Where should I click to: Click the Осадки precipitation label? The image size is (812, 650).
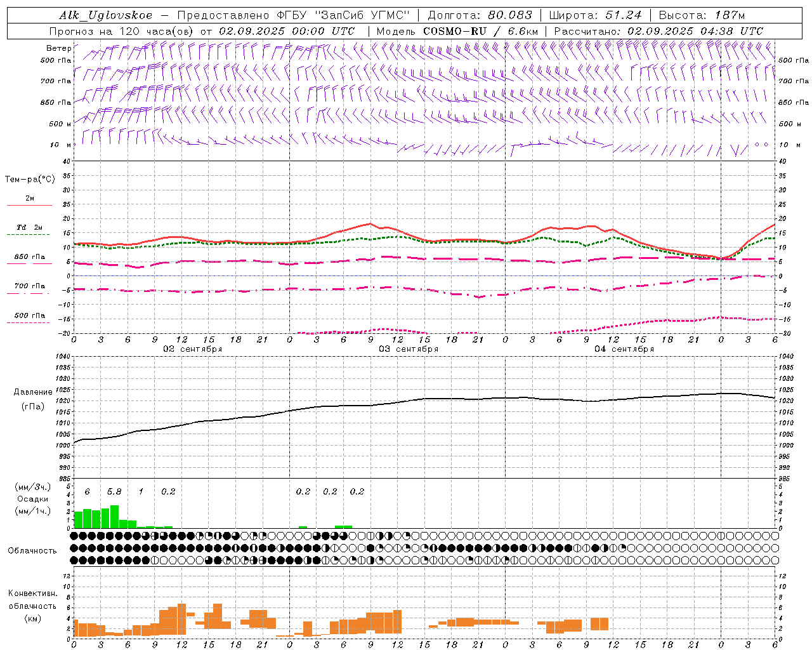32,499
